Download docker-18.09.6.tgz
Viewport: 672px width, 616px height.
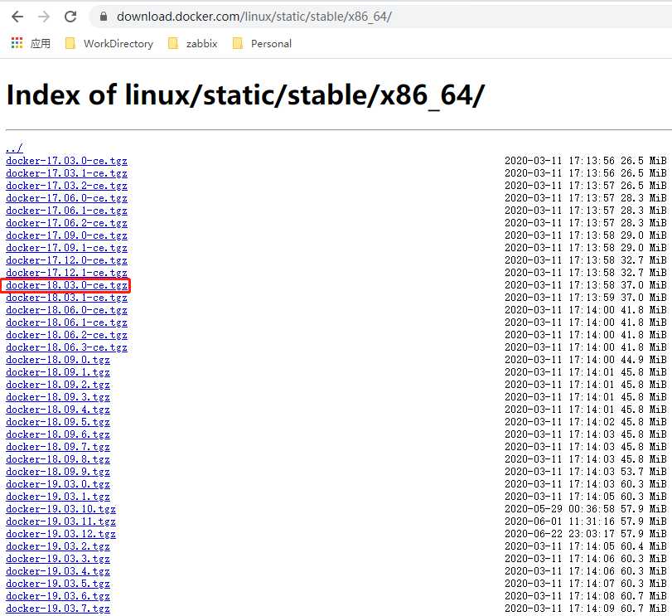(x=58, y=434)
